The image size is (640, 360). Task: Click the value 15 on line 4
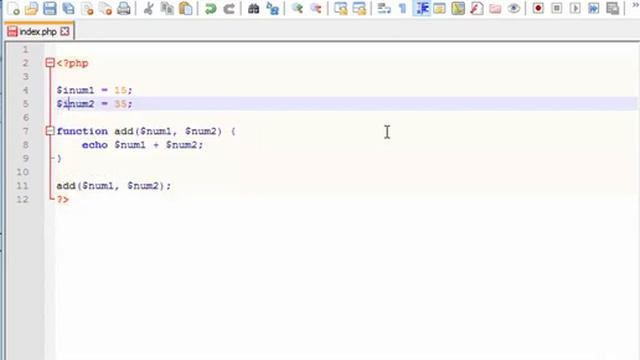tap(120, 90)
